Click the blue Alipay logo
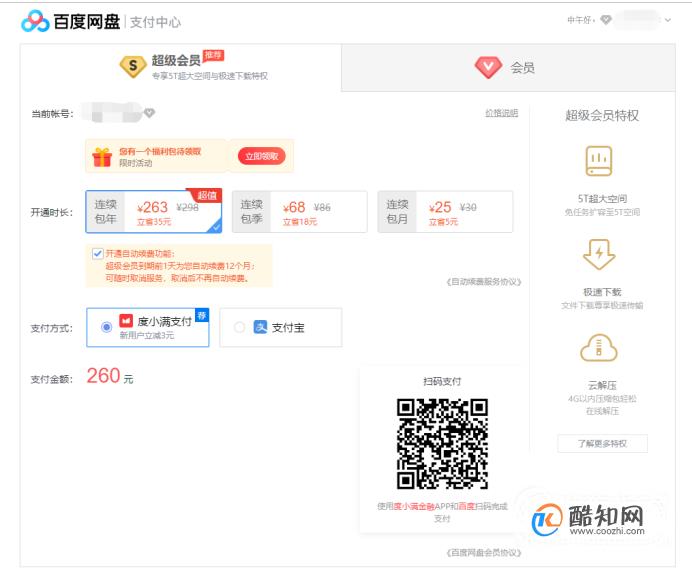 260,327
